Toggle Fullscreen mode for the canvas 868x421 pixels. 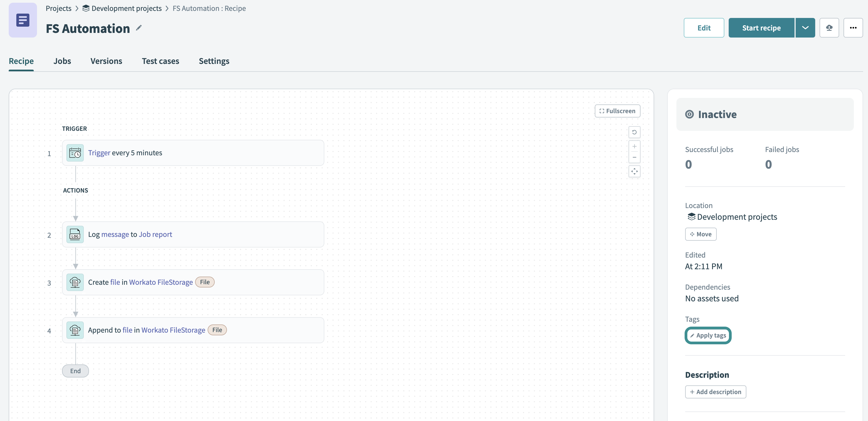point(617,111)
